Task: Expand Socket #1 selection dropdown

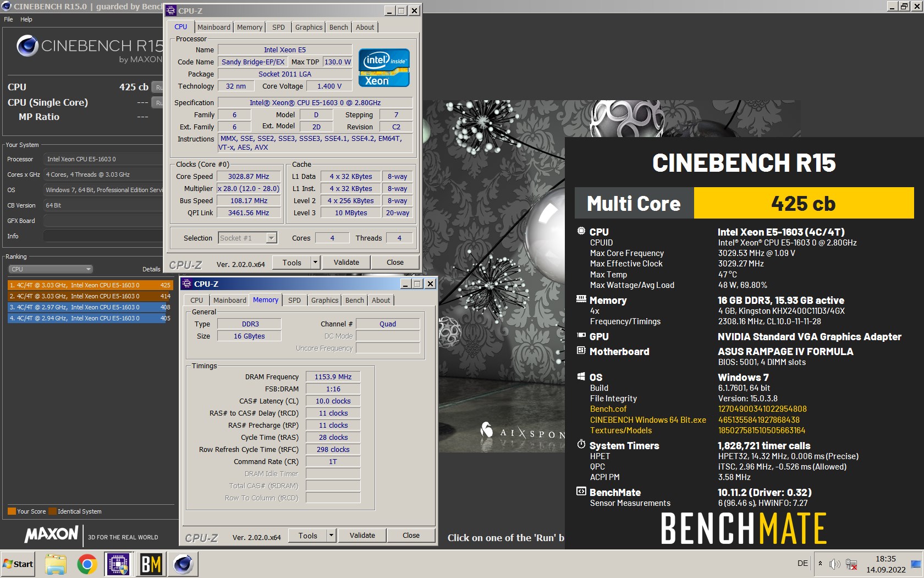Action: [x=271, y=238]
